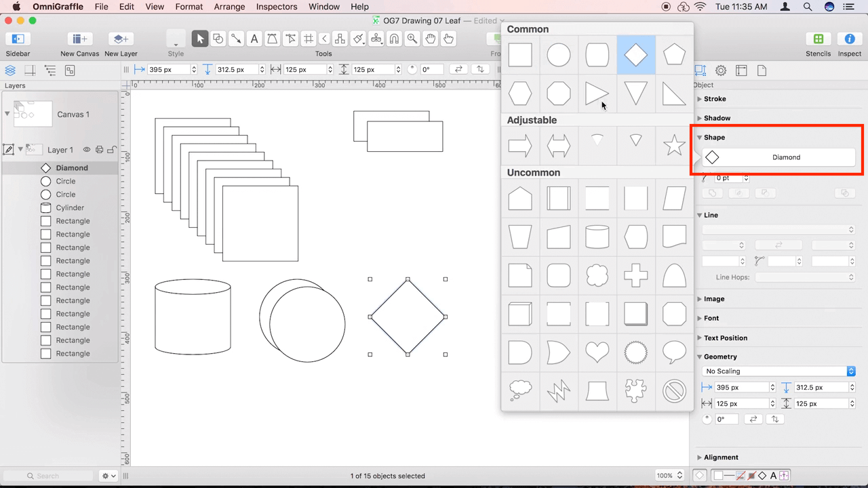
Task: Toggle Layer 1 visibility eye icon
Action: pos(87,150)
